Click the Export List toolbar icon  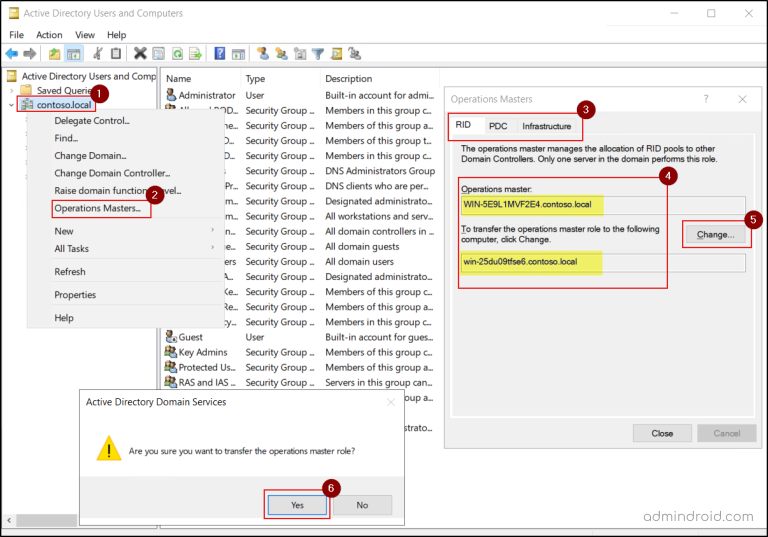pyautogui.click(x=195, y=53)
